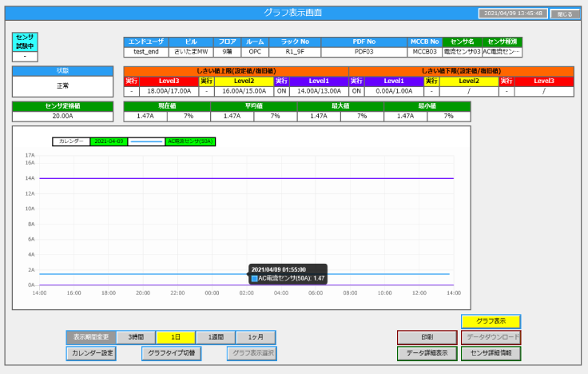Click ON cell beside 0.00A/1.00A

tap(356, 91)
